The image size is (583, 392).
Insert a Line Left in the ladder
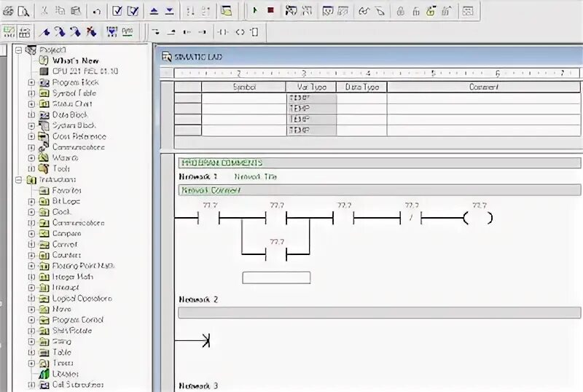[x=187, y=32]
